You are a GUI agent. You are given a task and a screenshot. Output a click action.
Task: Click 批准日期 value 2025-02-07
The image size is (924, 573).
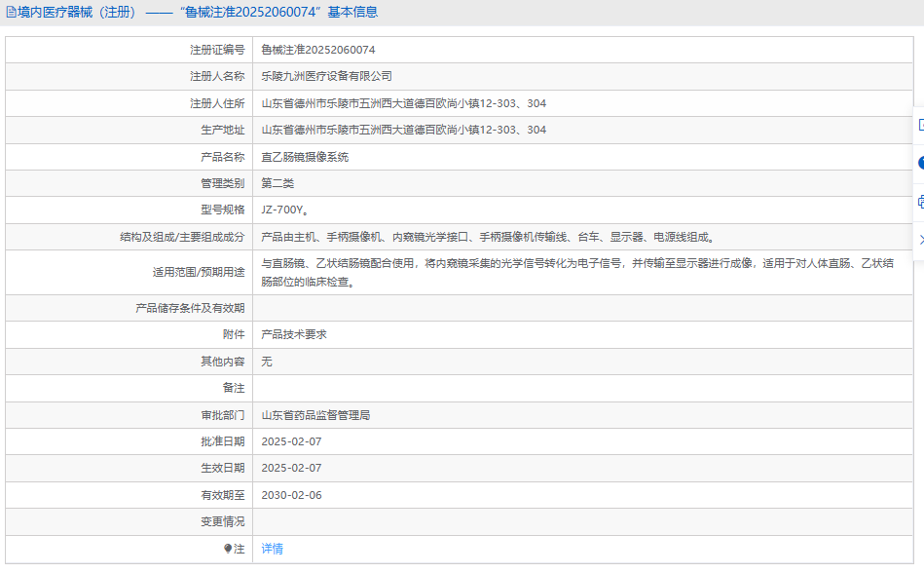click(291, 440)
